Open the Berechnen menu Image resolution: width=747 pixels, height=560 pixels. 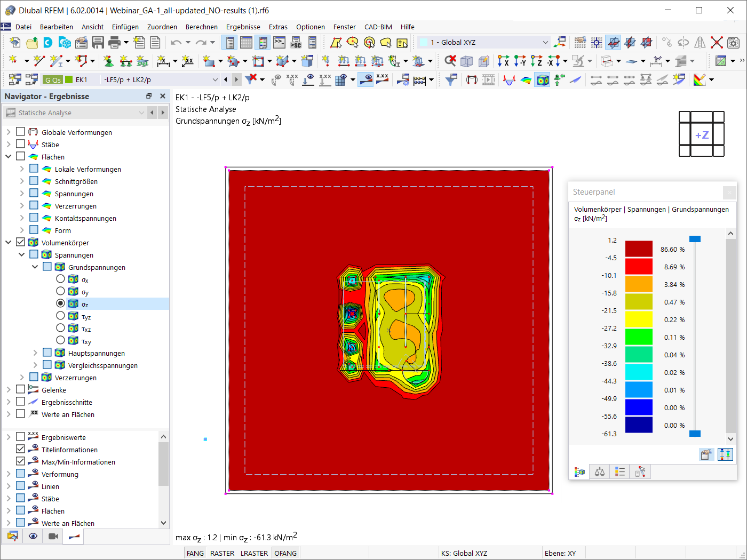202,27
